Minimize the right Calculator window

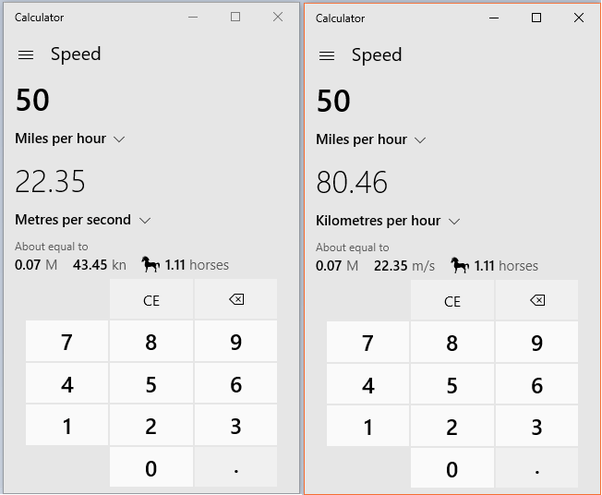[x=494, y=18]
